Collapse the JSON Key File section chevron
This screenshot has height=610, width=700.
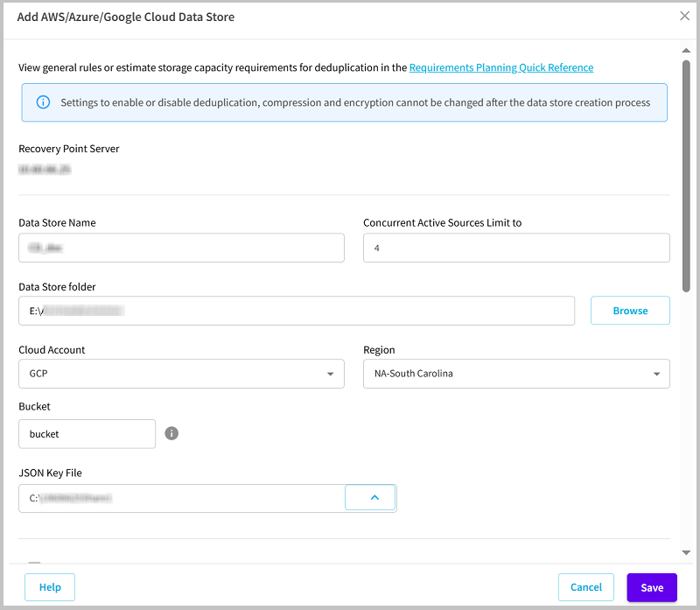pos(370,497)
